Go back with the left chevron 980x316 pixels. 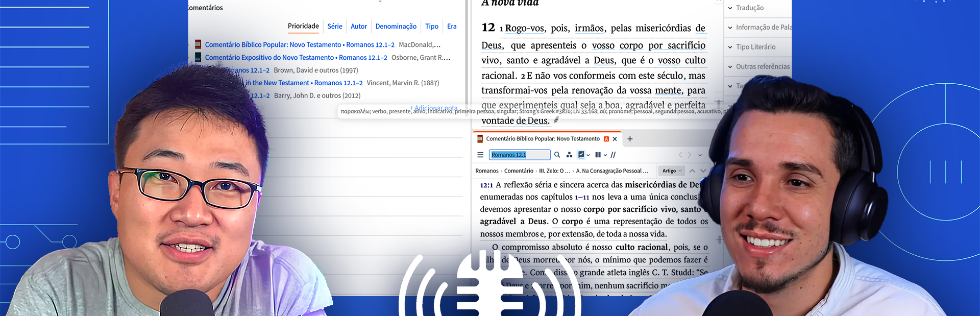click(x=680, y=155)
